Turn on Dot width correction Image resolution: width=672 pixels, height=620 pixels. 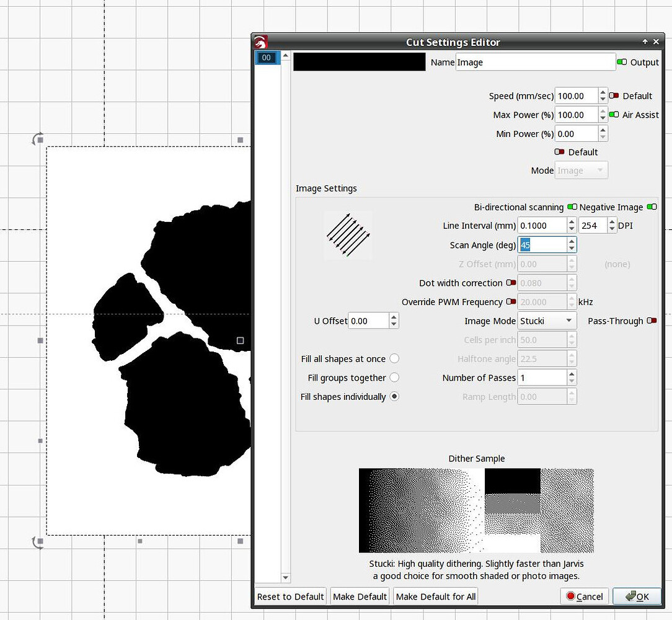tap(512, 283)
